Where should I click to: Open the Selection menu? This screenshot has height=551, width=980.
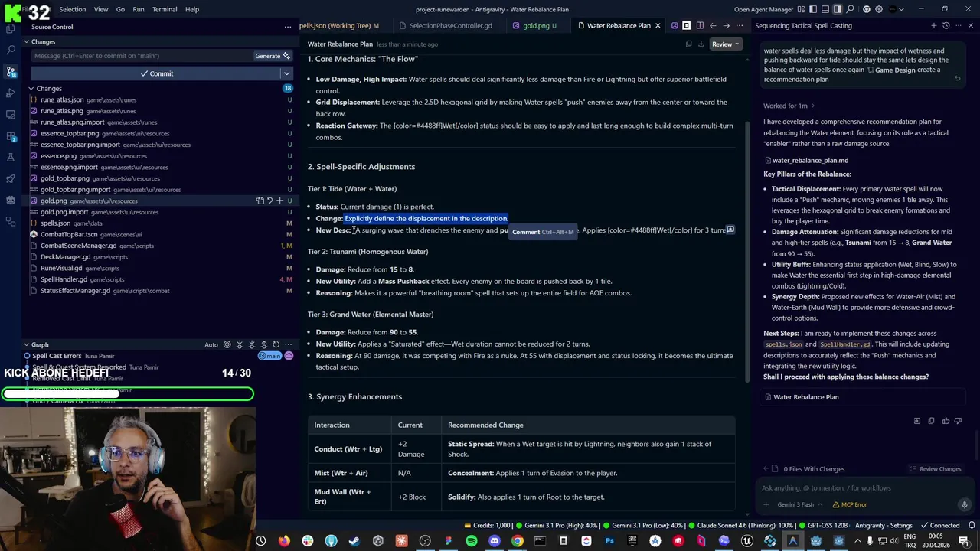72,9
